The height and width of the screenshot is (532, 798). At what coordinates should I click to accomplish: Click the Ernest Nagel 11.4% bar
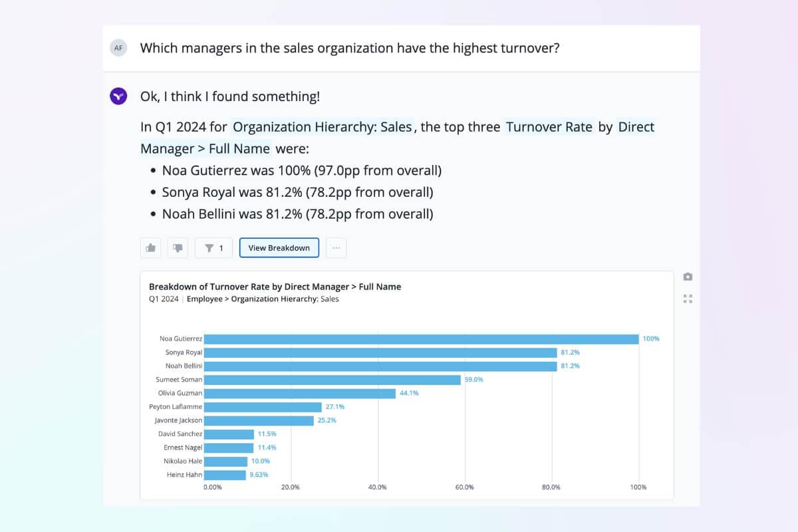[229, 448]
